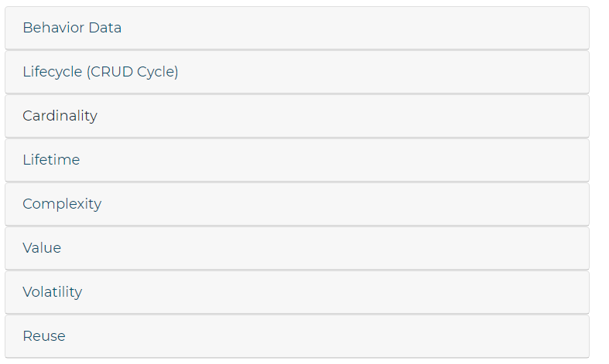Click the "Complexity" heading text

point(62,204)
